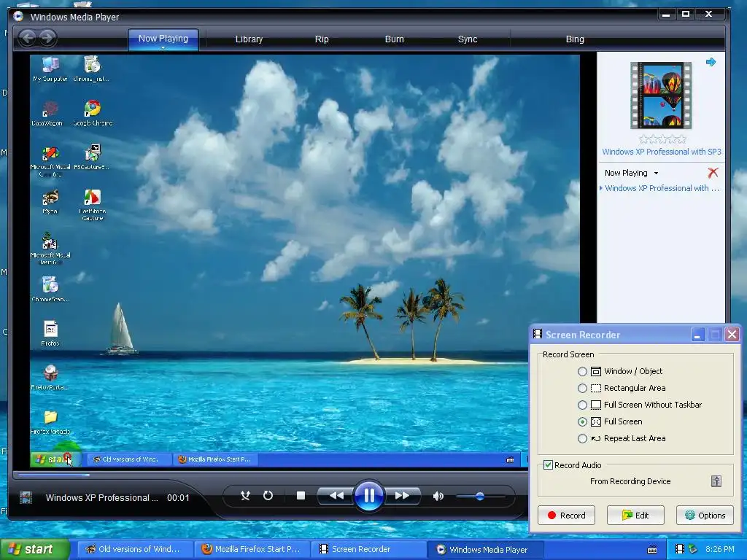Click the blue arrow in the playlist pane
The width and height of the screenshot is (747, 560).
coord(711,62)
